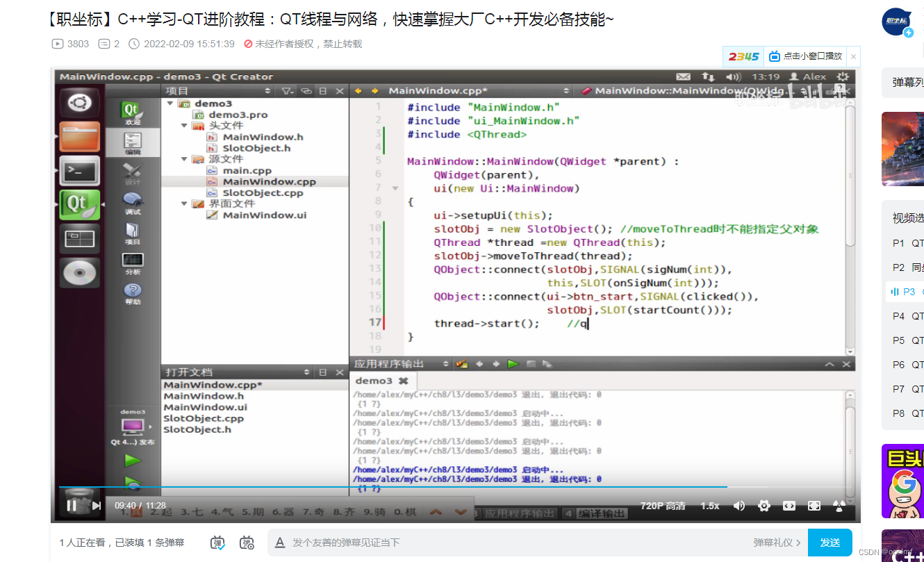Click green Run button in Qt Creator

click(132, 460)
